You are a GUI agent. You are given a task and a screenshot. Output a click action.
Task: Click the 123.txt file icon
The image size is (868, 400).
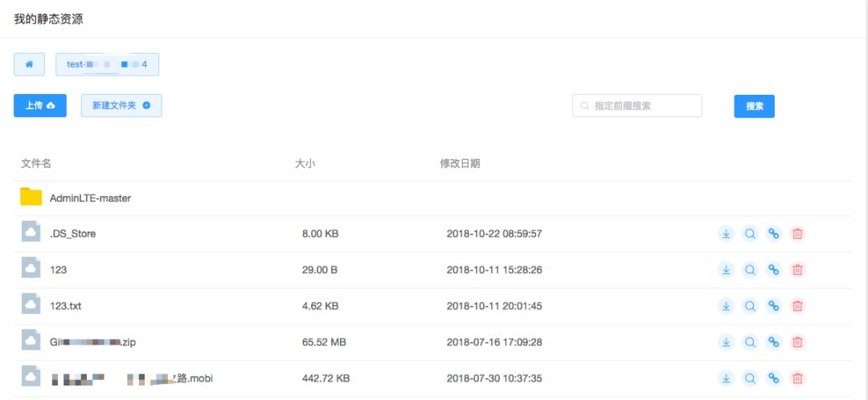pyautogui.click(x=31, y=305)
